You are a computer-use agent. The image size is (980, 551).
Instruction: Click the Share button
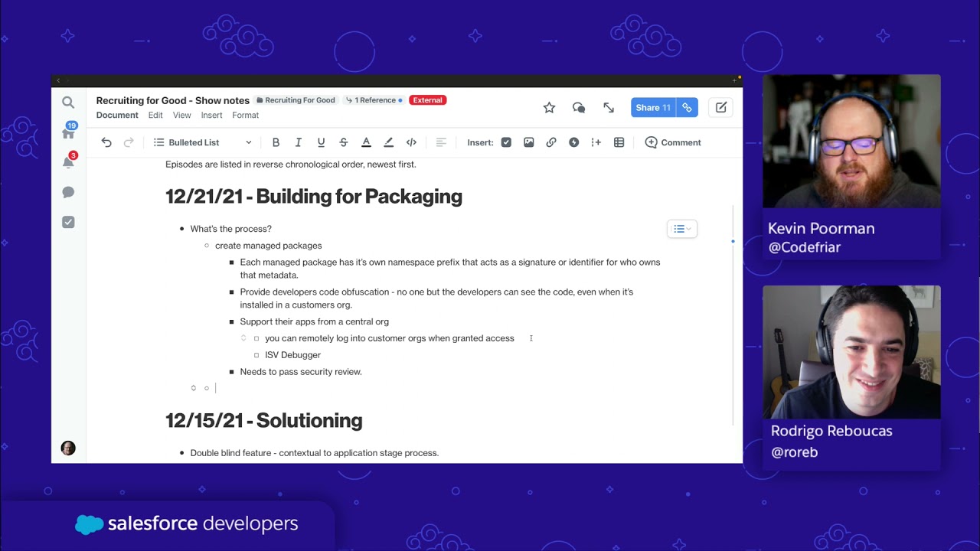pos(653,108)
